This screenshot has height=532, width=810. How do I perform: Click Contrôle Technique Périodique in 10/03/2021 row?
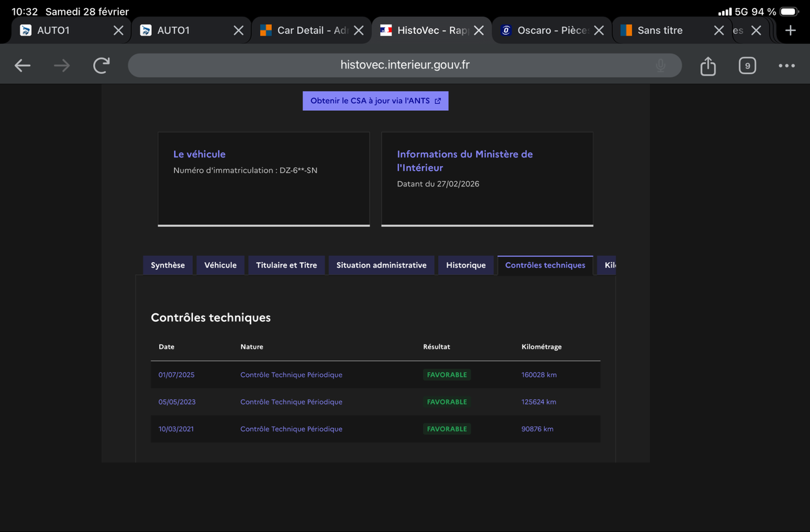pos(292,429)
